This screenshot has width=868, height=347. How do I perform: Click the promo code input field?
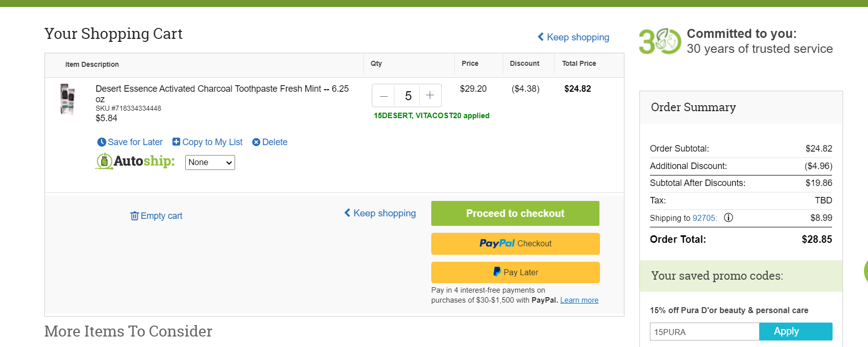point(704,332)
